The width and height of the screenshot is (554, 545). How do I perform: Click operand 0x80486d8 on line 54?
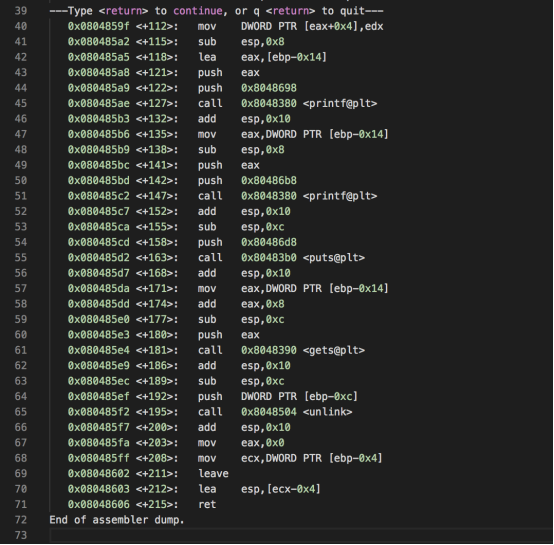coord(269,242)
